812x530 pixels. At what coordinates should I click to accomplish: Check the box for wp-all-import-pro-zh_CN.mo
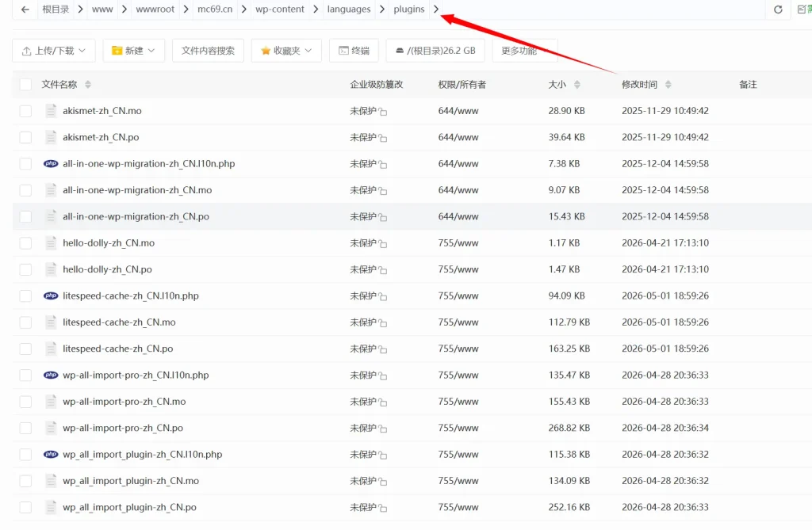tap(25, 401)
